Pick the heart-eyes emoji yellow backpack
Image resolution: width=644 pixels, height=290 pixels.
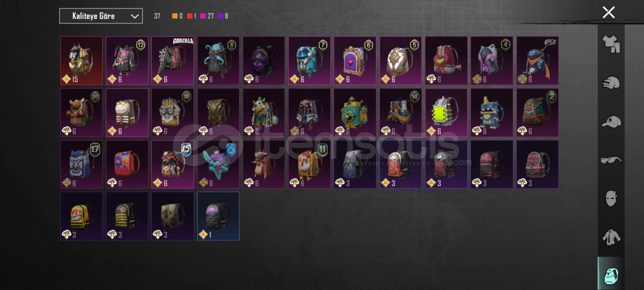[81, 216]
